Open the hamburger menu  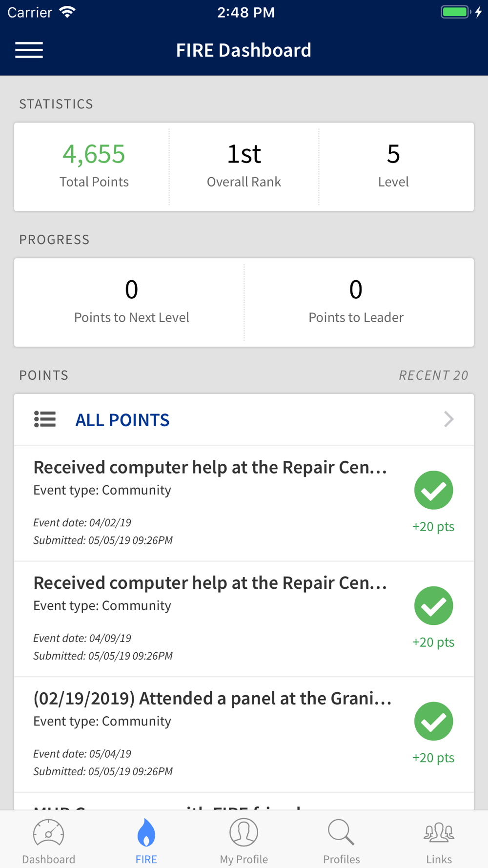29,50
